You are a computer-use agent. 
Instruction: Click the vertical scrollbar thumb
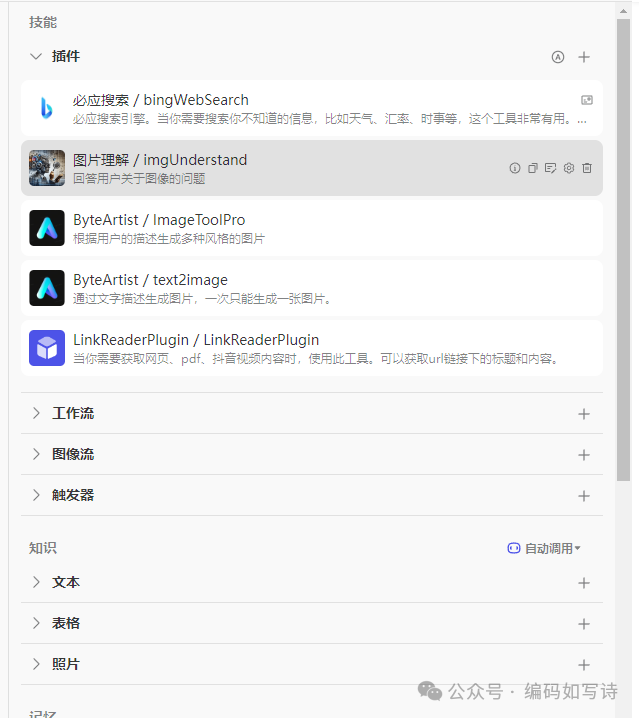pos(623,250)
